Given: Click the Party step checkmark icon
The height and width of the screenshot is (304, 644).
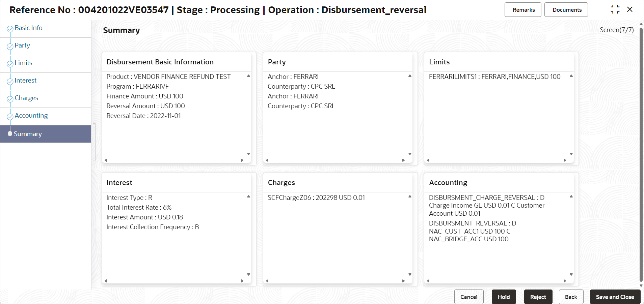Looking at the screenshot, I should [10, 47].
